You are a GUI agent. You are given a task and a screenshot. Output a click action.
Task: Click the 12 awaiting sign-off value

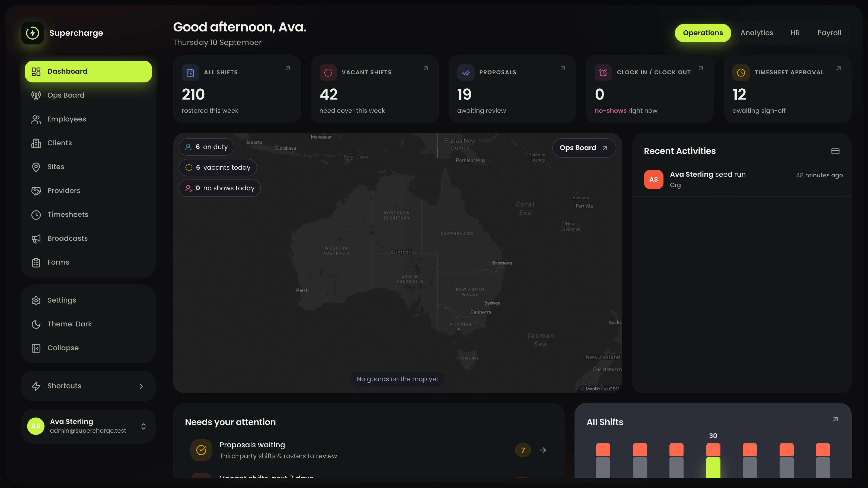(739, 95)
